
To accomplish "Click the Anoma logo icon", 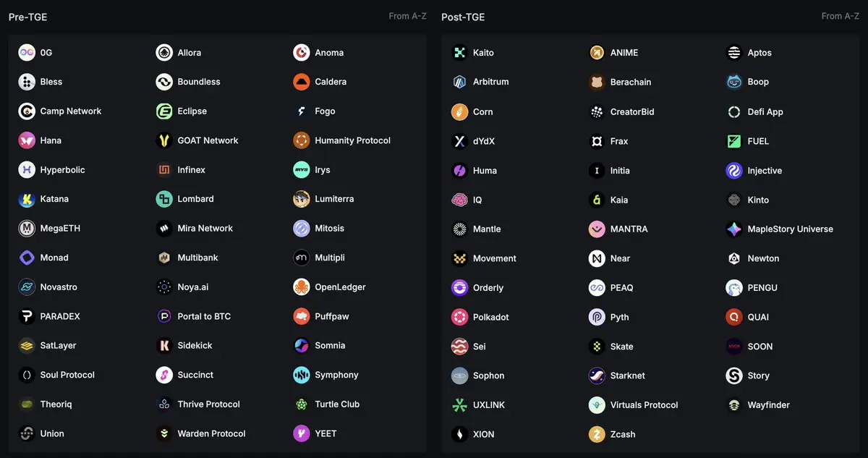I will (302, 52).
